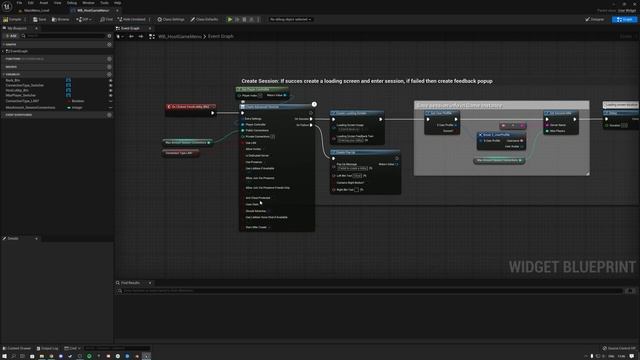
Task: Close the WB_HostGameMenu tab
Action: click(117, 10)
